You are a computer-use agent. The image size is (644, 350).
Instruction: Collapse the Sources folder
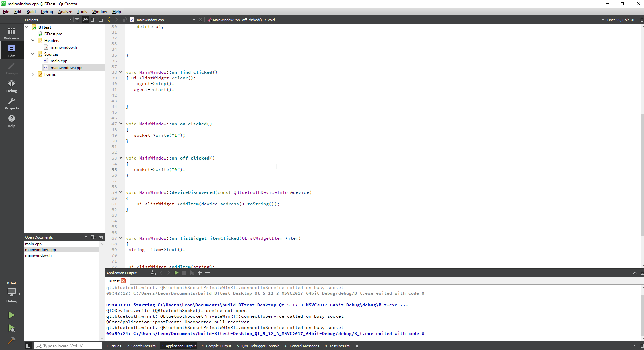coord(33,54)
